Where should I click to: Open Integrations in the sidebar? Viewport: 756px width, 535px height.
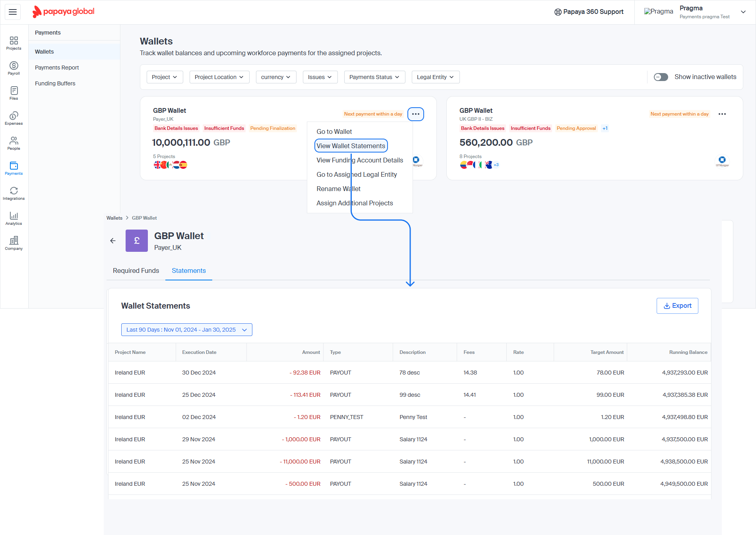(x=14, y=193)
